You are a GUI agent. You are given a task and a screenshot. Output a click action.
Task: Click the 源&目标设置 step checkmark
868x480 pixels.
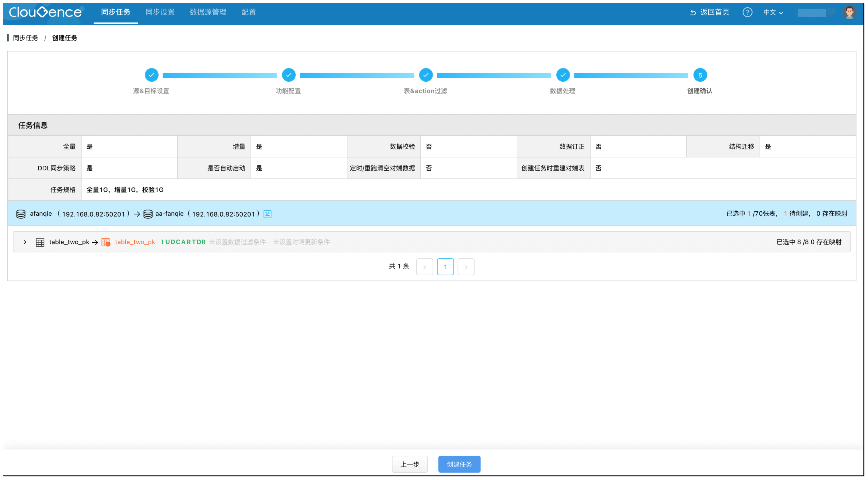(152, 75)
